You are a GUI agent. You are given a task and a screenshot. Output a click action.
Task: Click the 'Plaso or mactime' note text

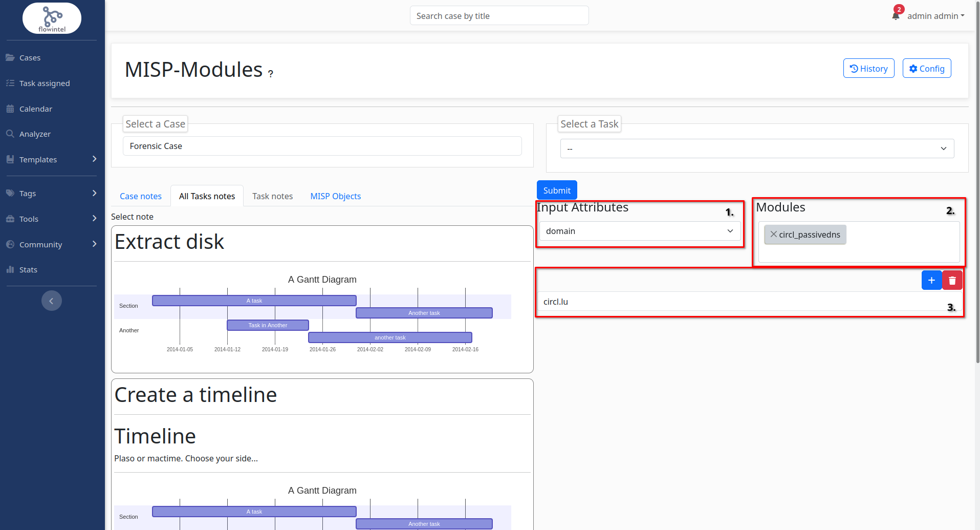pos(186,458)
